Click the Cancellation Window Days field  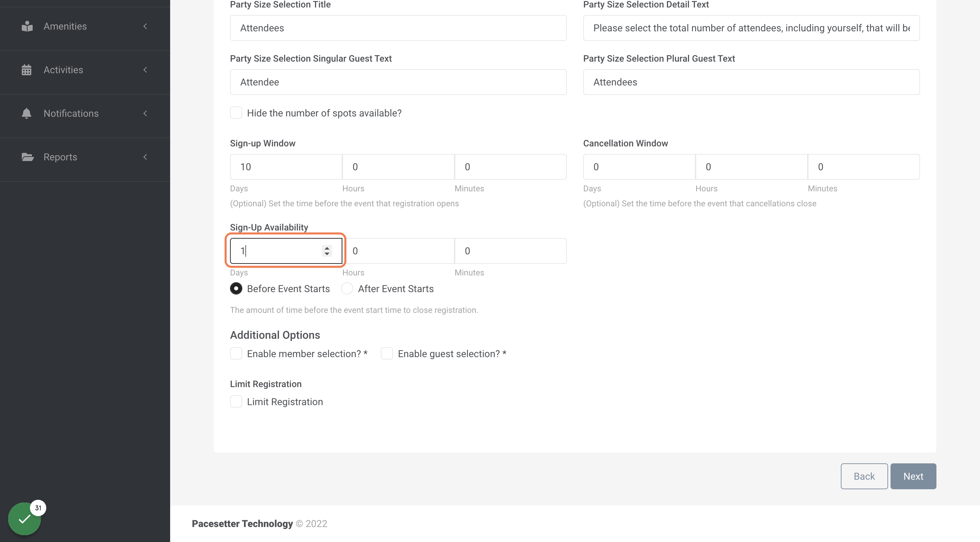pyautogui.click(x=639, y=167)
